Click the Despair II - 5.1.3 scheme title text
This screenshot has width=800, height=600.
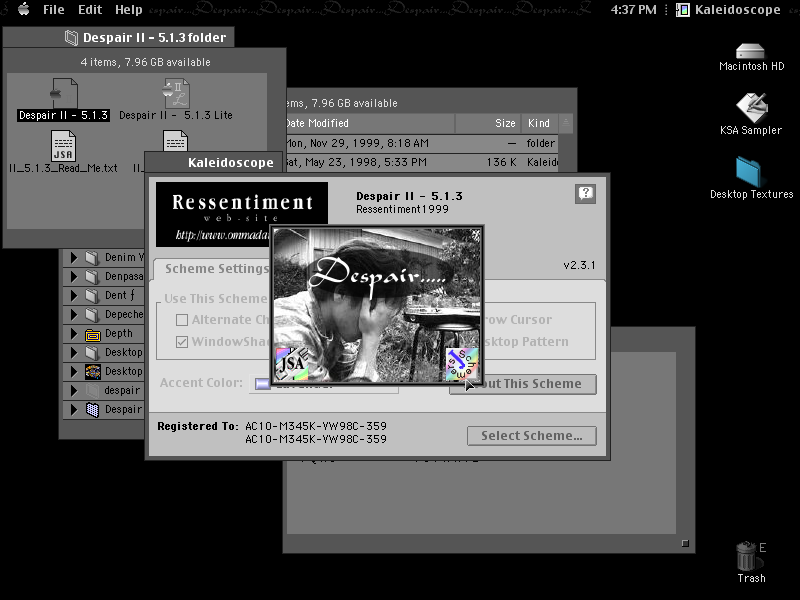pos(409,196)
